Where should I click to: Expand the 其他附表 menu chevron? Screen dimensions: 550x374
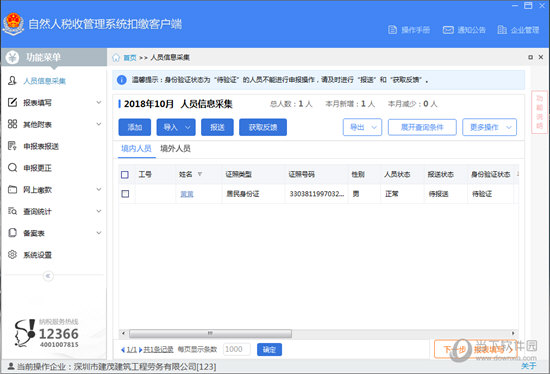99,124
